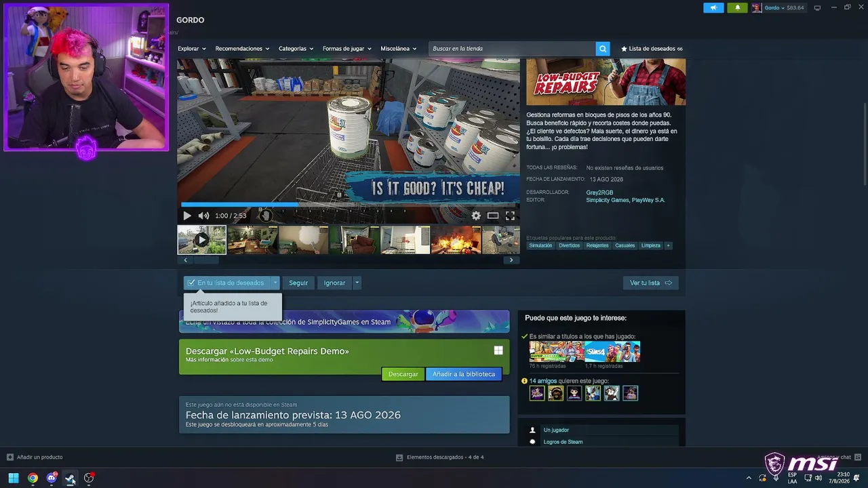The image size is (868, 488).
Task: Open the Un jugador category link
Action: click(x=556, y=430)
